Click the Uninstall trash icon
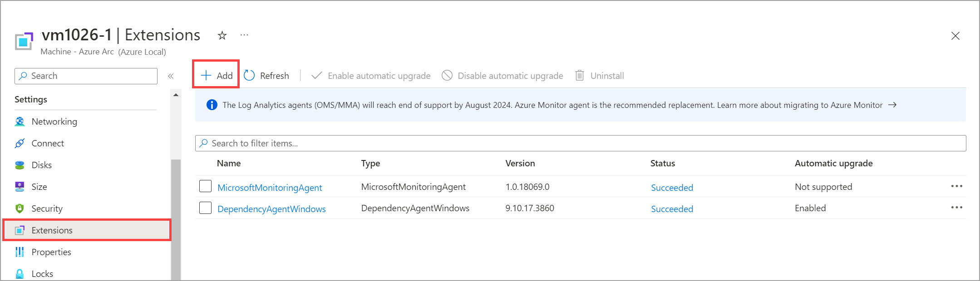This screenshot has width=980, height=281. point(580,75)
